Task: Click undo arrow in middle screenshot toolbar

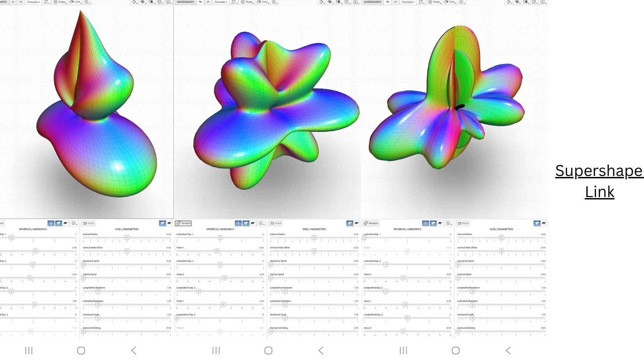Action: click(200, 2)
